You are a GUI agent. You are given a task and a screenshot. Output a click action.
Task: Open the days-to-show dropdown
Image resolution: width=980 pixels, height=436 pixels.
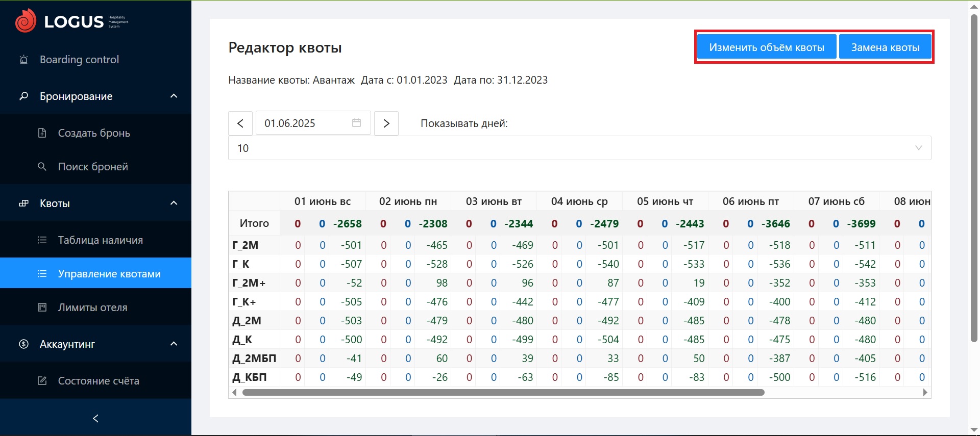click(579, 148)
